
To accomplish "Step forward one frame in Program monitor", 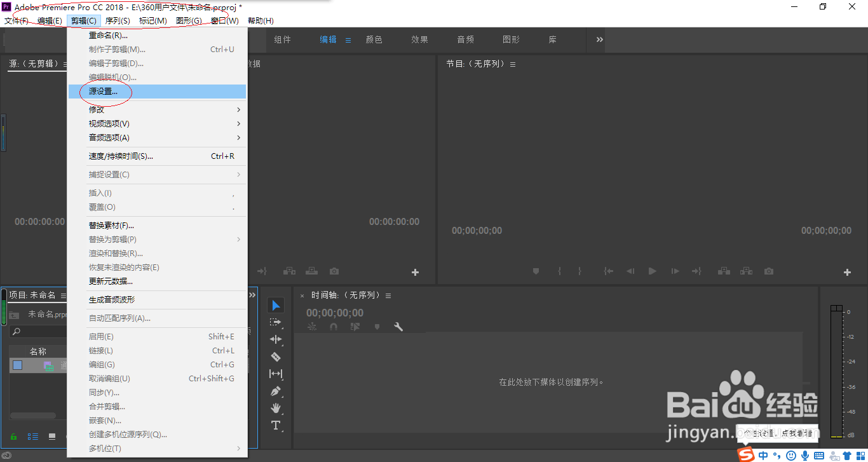I will (x=675, y=271).
